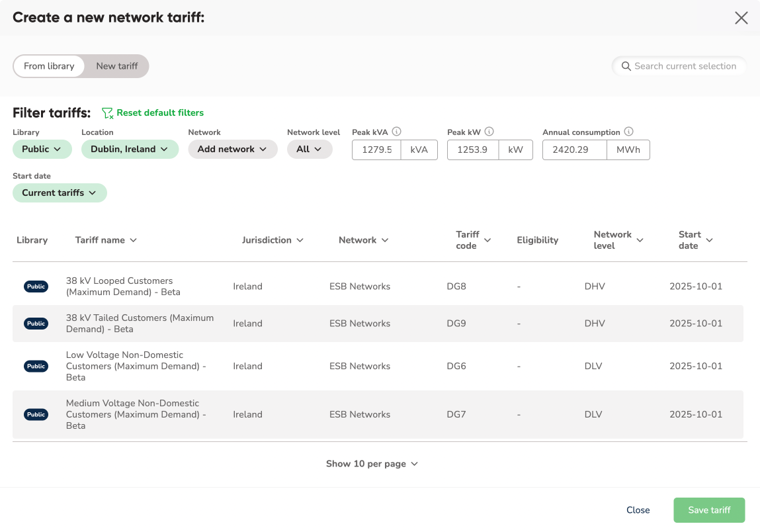This screenshot has height=532, width=760.
Task: Select Low Voltage Non-Domestic Customers tariff name
Action: point(136,366)
